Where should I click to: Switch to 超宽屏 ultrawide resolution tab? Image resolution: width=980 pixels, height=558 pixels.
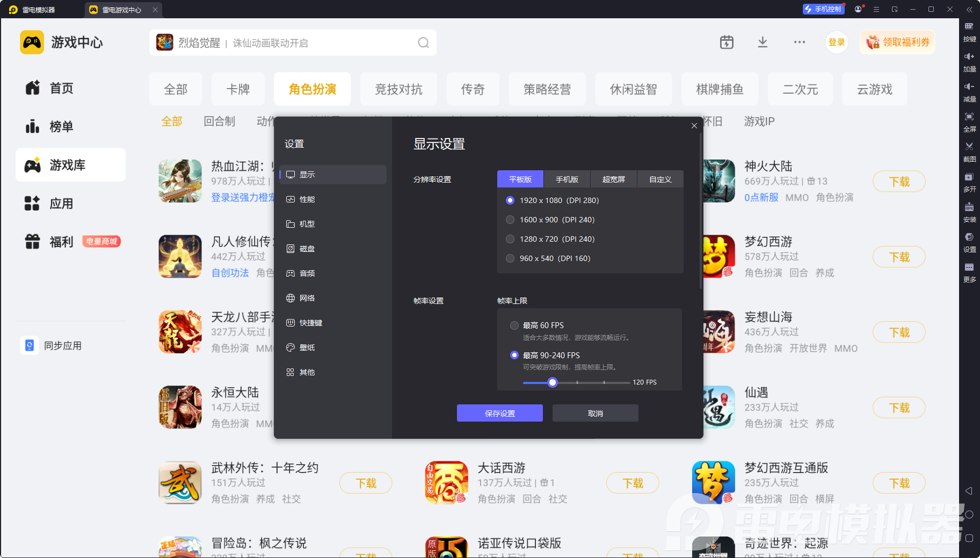coord(614,179)
